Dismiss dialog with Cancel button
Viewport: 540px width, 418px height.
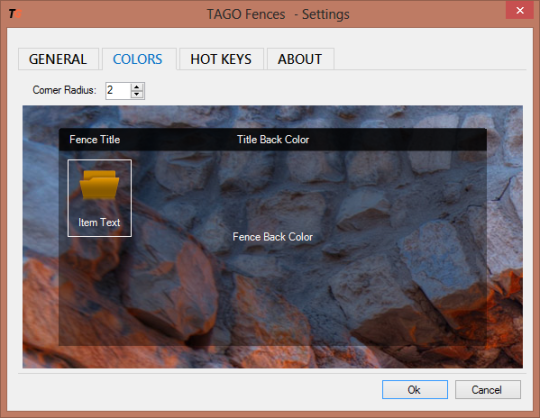coord(488,390)
